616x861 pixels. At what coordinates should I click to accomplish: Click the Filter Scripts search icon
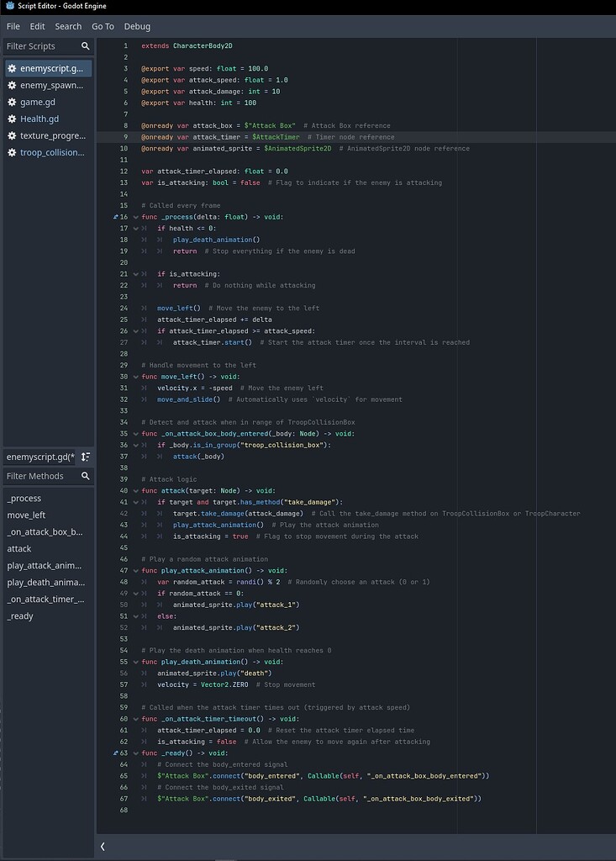point(85,46)
